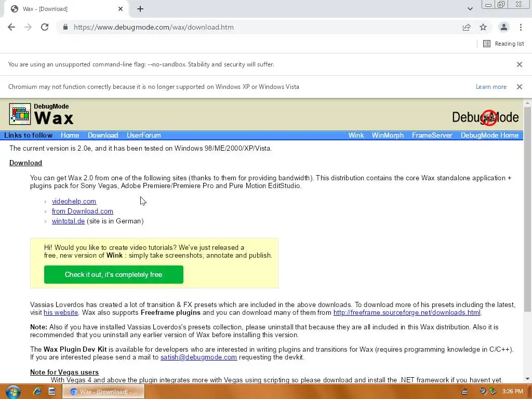
Task: Click the taskbar icon beside Internet Explorer
Action: [52, 392]
